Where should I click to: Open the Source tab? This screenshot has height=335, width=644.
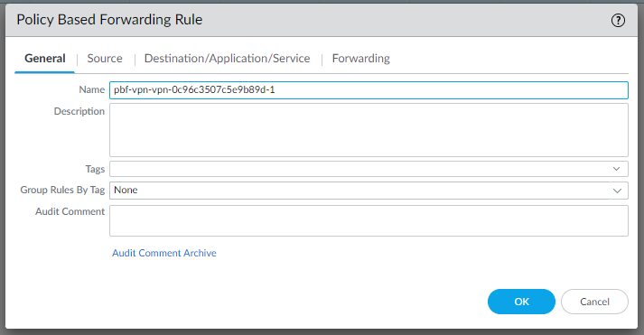pos(105,59)
